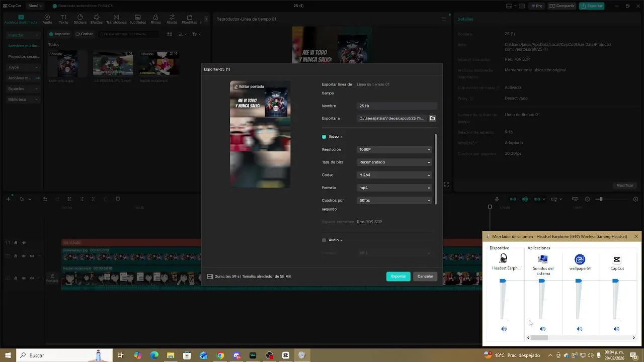This screenshot has height=362, width=644.
Task: Click the split clip tool in timeline toolbar
Action: [x=69, y=199]
